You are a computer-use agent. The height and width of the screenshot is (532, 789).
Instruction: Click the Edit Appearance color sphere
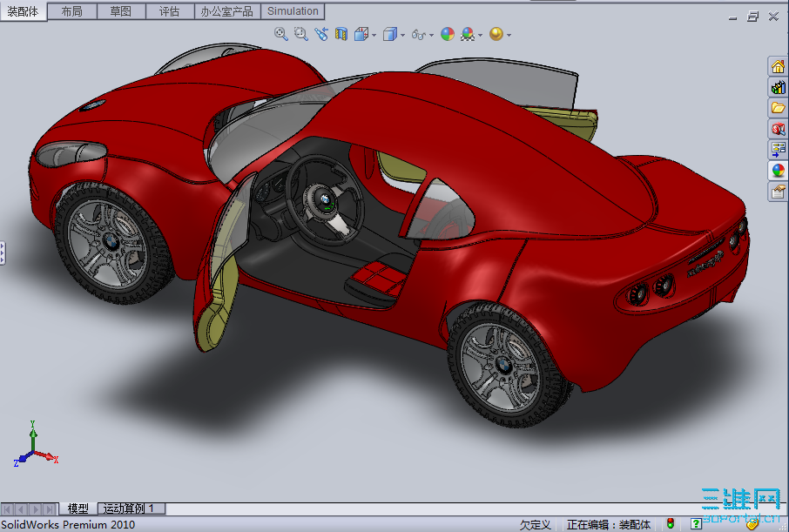(448, 34)
